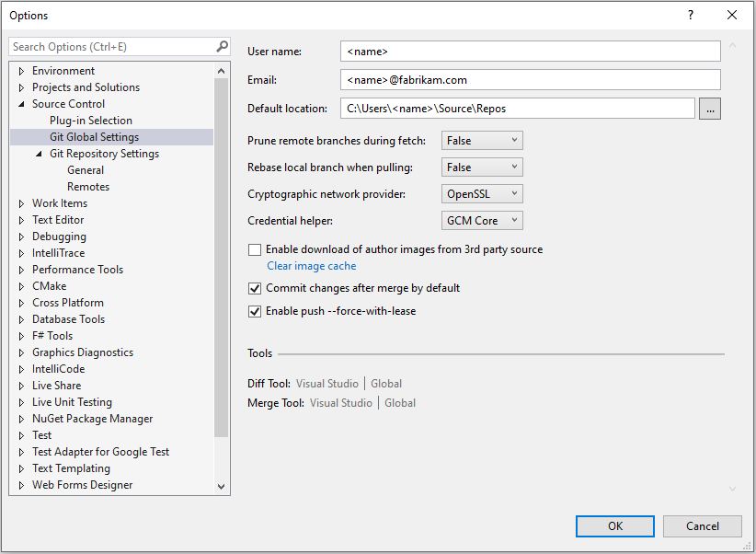This screenshot has width=756, height=554.
Task: Click the options tree scrollbar thumb
Action: [222, 258]
